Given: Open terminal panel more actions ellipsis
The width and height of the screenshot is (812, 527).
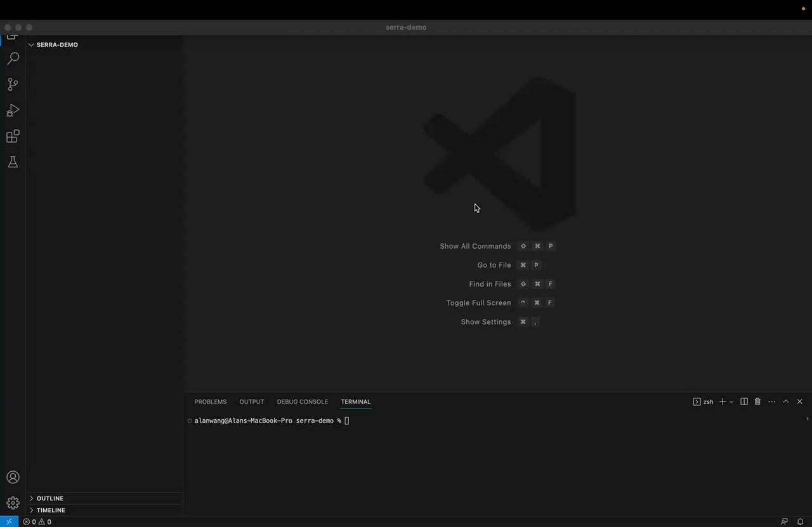Looking at the screenshot, I should click(x=771, y=401).
